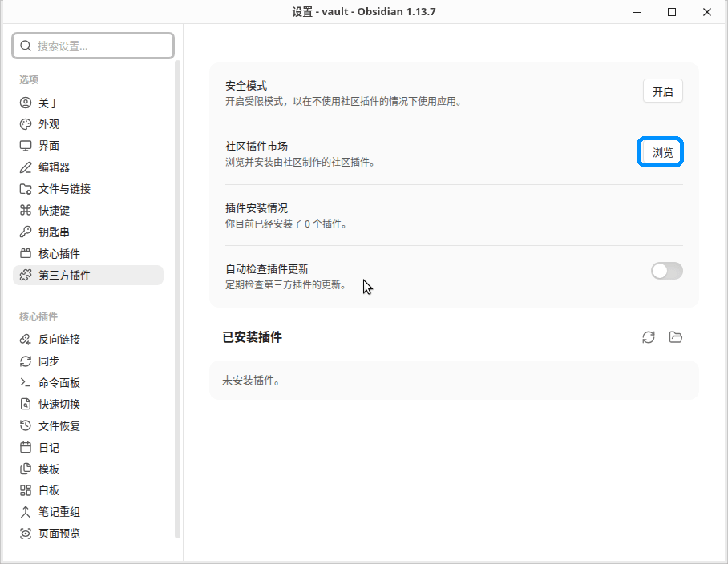
Task: Open 命令面板 command palette settings
Action: (x=88, y=383)
